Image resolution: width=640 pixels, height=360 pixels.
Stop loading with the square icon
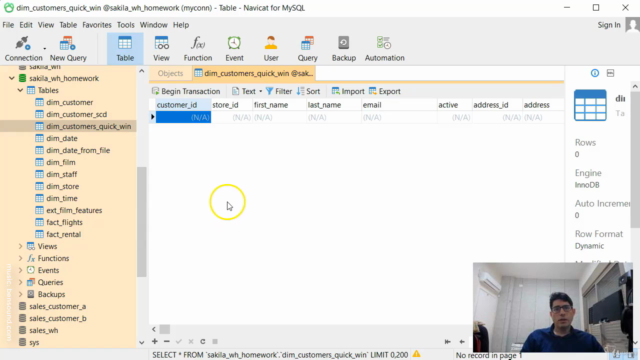click(215, 341)
